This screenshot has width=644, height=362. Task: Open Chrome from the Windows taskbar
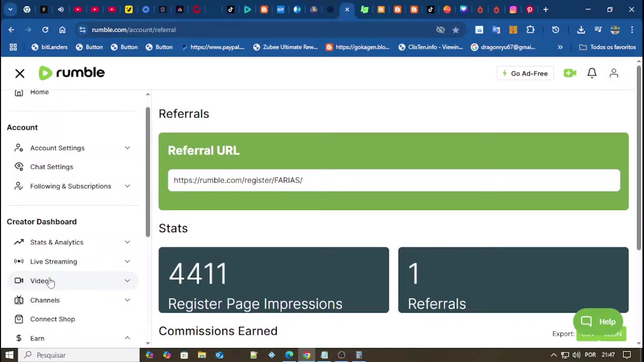tap(306, 355)
